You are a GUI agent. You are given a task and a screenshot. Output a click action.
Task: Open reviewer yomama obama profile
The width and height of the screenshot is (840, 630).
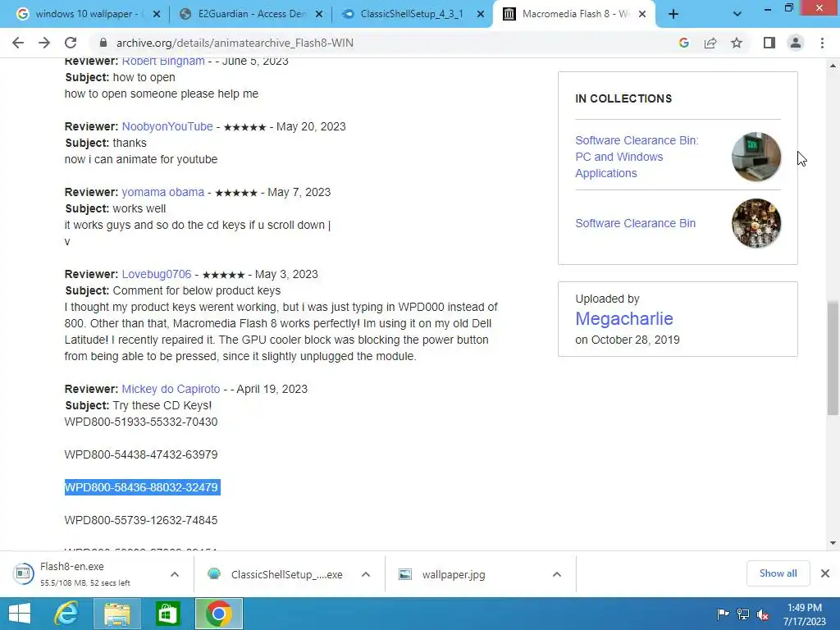(163, 192)
